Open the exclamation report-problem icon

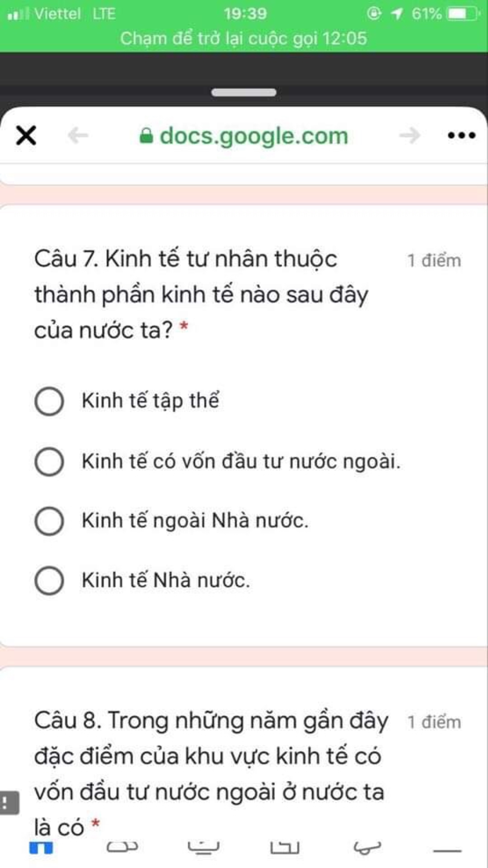(9, 803)
